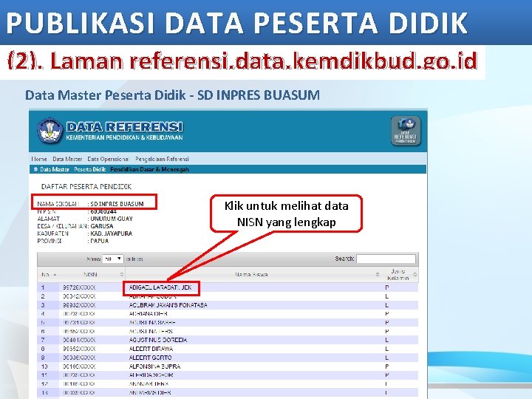The height and width of the screenshot is (399, 532).
Task: Open student ALBERT GORTO record
Action: pos(150,358)
